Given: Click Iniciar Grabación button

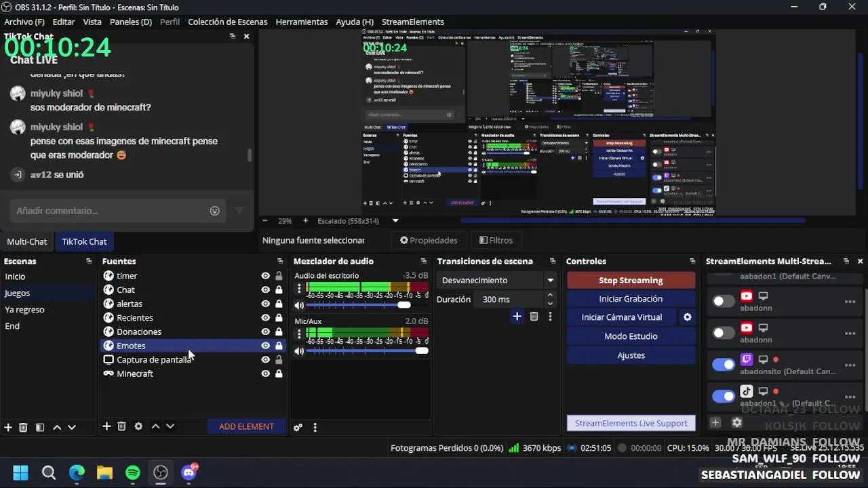Looking at the screenshot, I should point(631,299).
